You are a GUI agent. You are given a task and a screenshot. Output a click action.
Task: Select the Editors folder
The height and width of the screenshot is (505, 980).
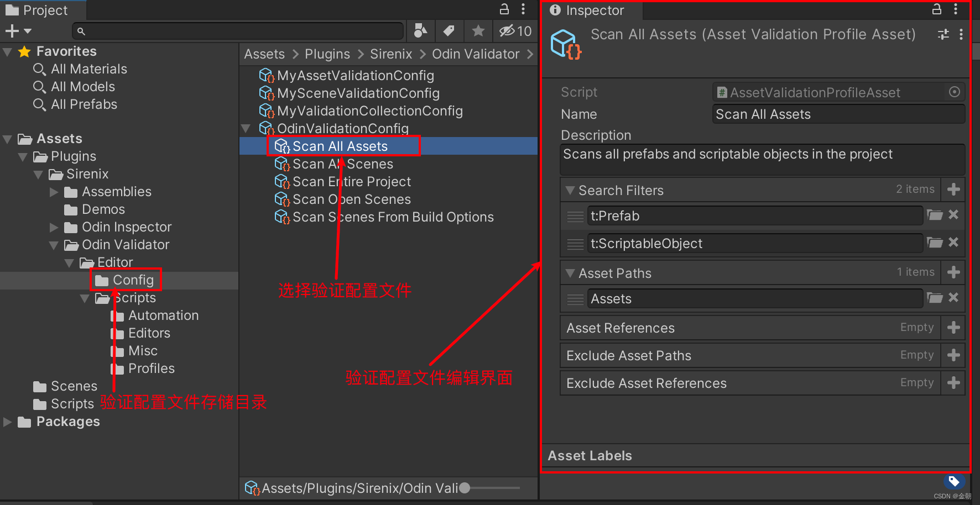[x=149, y=333]
